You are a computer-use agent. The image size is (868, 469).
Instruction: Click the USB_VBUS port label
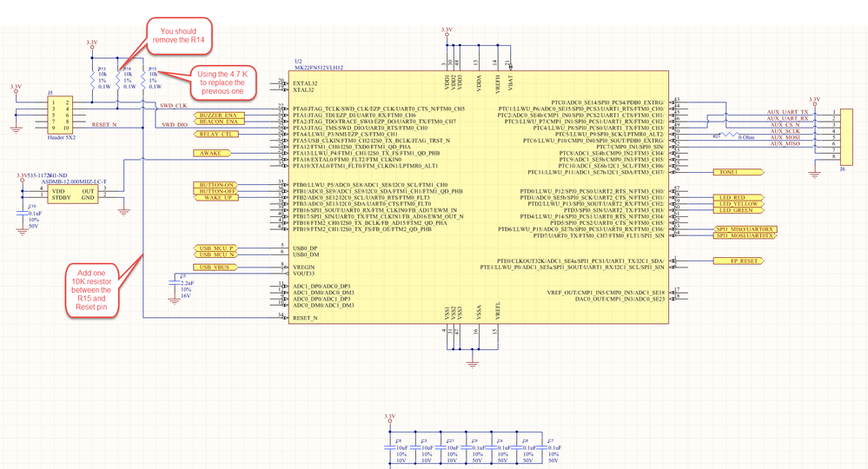[216, 268]
